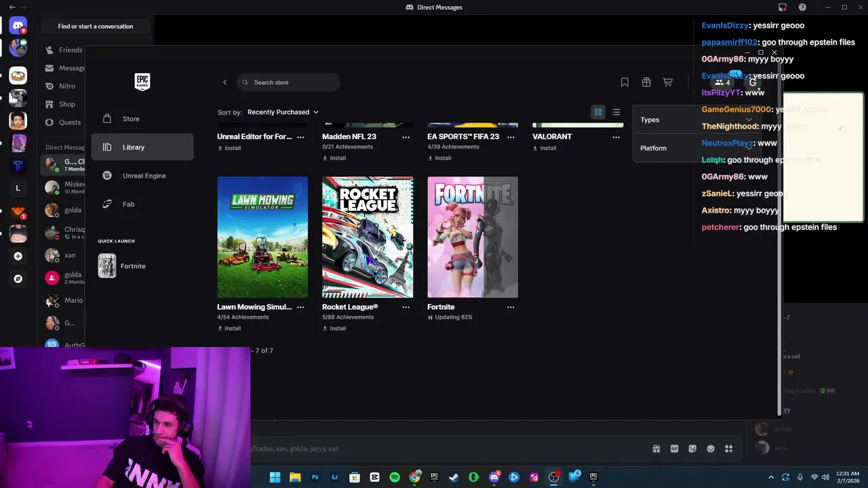Open the Mario direct message
This screenshot has width=868, height=488.
64,300
